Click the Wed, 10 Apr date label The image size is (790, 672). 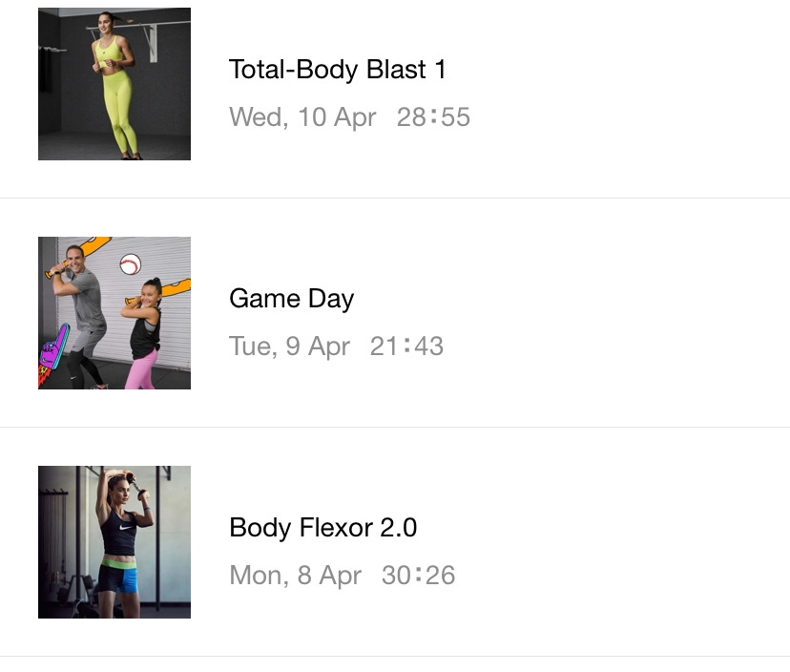302,117
